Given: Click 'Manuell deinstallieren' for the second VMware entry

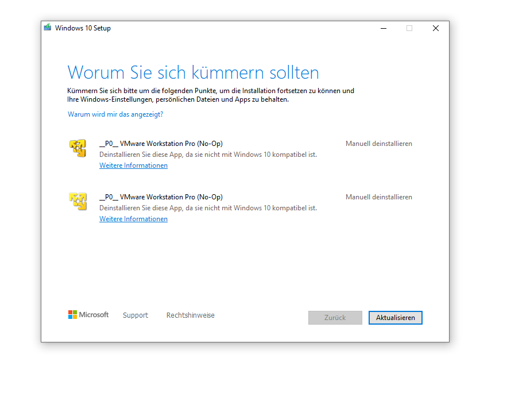Looking at the screenshot, I should point(378,197).
